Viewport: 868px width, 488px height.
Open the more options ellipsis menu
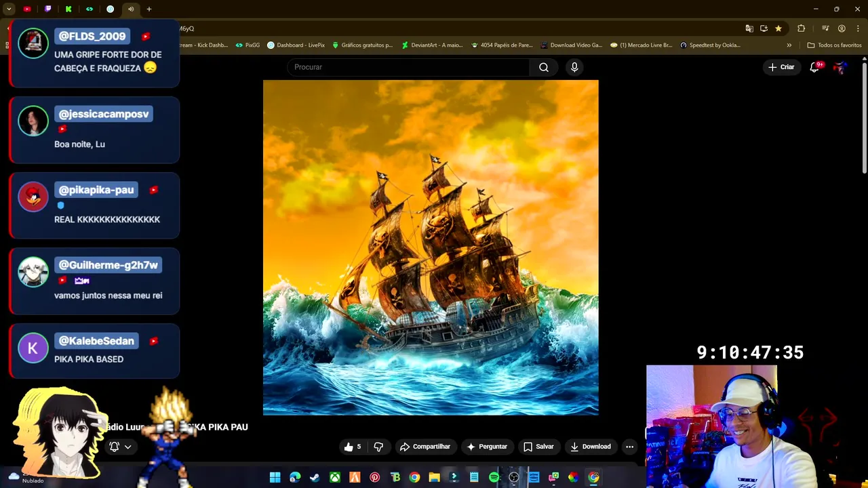pos(629,447)
